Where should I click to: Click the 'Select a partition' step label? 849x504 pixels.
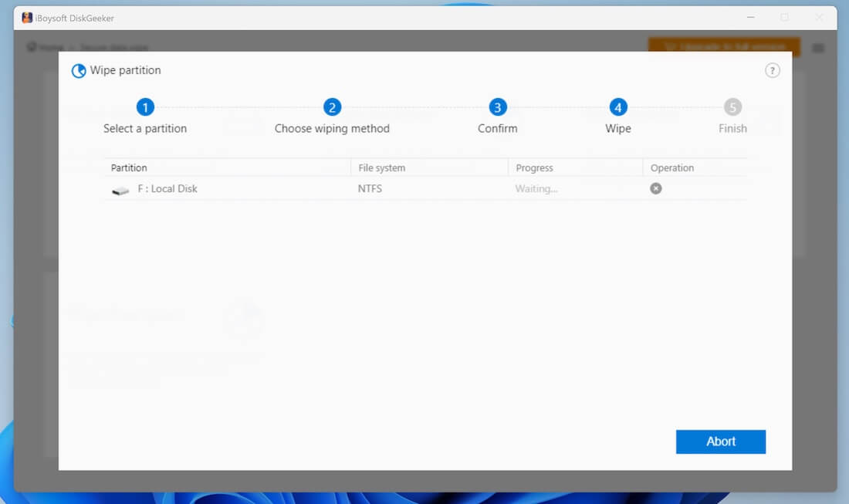point(145,128)
